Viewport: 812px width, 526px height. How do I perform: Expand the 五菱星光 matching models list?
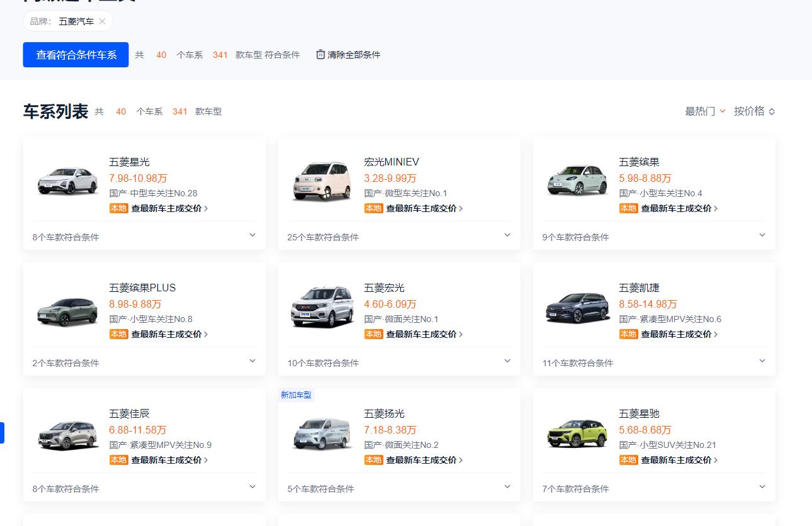tap(252, 235)
